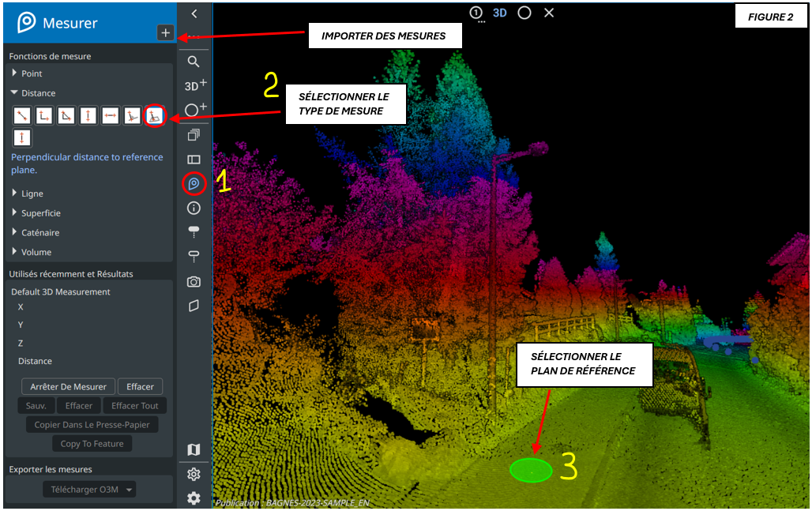Click the Copy To Feature button
The width and height of the screenshot is (812, 511).
92,444
